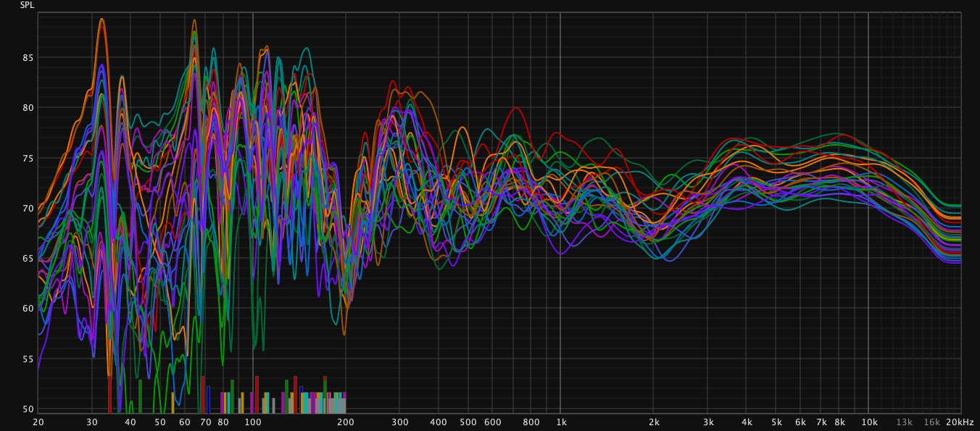This screenshot has width=980, height=431.
Task: Click the 10k frequency axis label
Action: tap(868, 422)
